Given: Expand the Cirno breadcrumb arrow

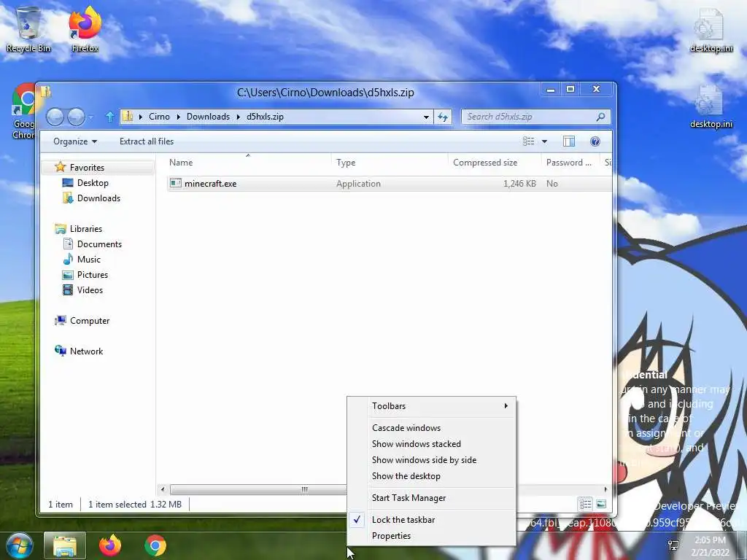Looking at the screenshot, I should (178, 117).
